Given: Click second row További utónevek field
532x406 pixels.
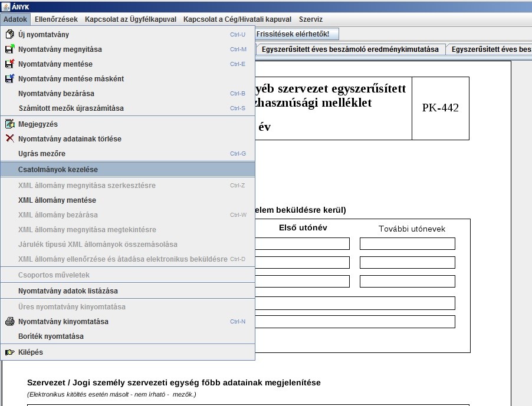Looking at the screenshot, I should [408, 262].
